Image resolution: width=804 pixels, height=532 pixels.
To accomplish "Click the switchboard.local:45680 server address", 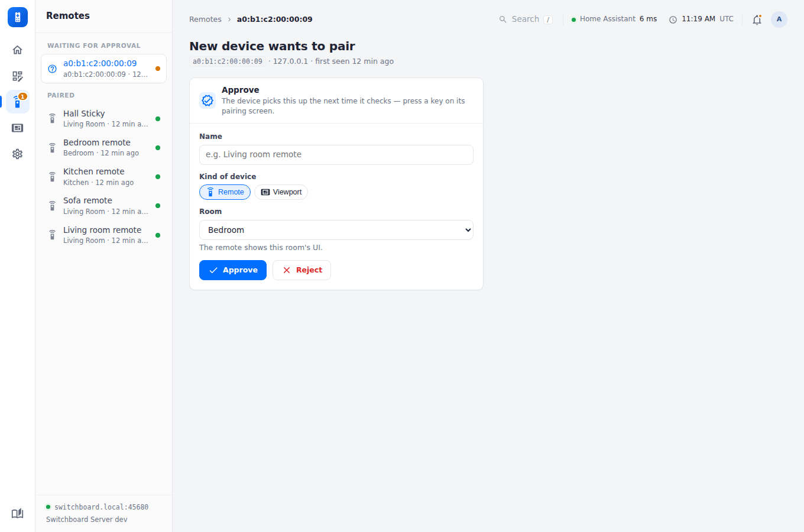I will (102, 507).
